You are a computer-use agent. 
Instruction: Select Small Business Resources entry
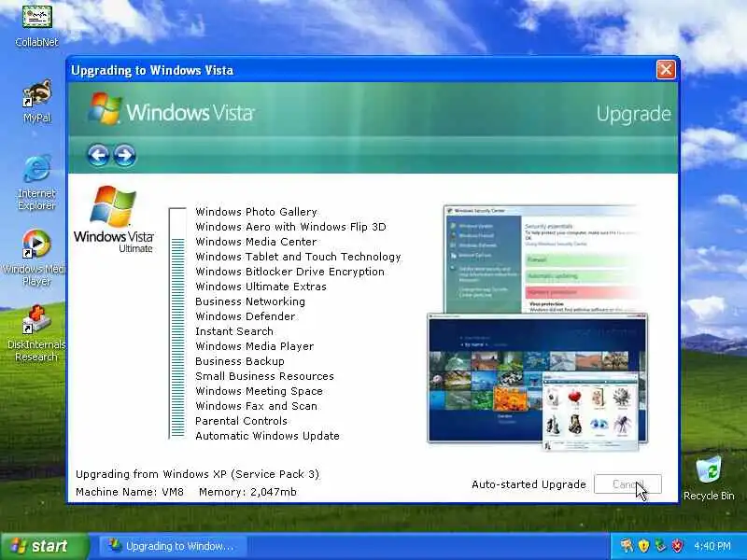coord(264,376)
